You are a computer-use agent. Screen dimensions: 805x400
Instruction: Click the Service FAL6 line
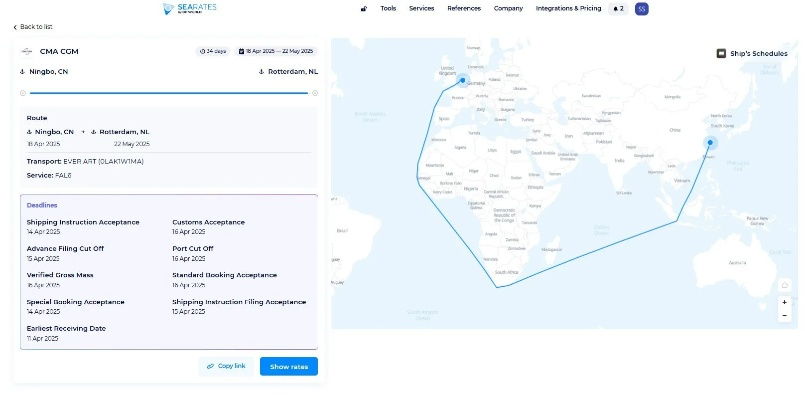click(49, 176)
